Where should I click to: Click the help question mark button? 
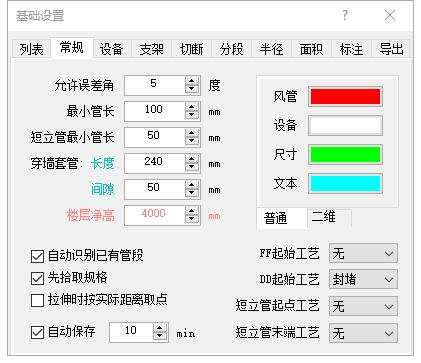[345, 15]
